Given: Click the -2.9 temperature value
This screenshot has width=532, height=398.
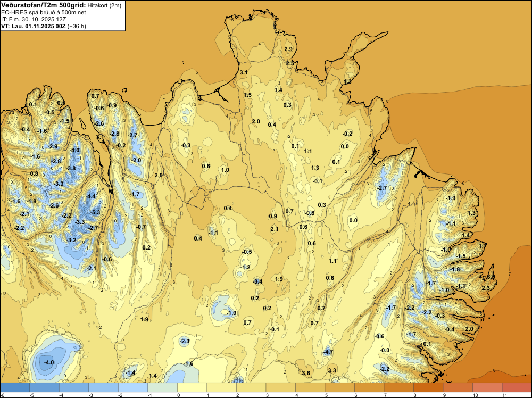Looking at the screenshot, I should [53, 146].
